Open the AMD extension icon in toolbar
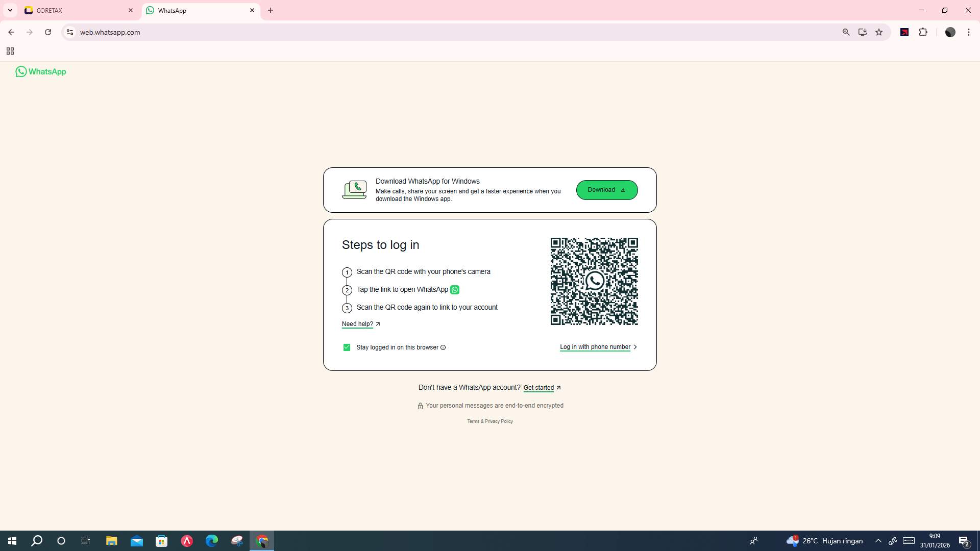The image size is (980, 551). [904, 32]
